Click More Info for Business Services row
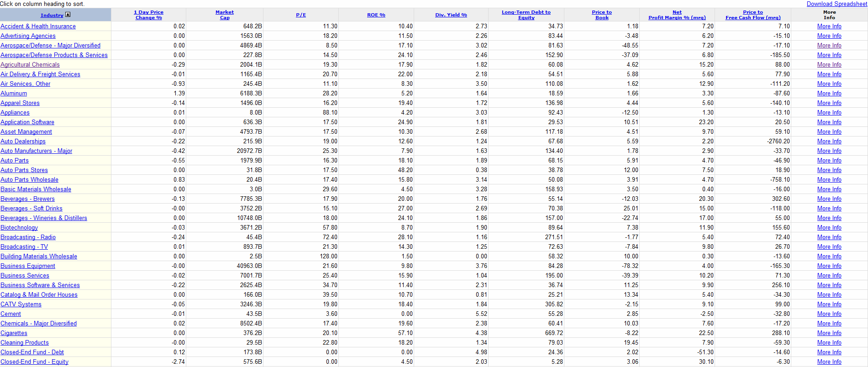The height and width of the screenshot is (367, 868). coord(829,276)
